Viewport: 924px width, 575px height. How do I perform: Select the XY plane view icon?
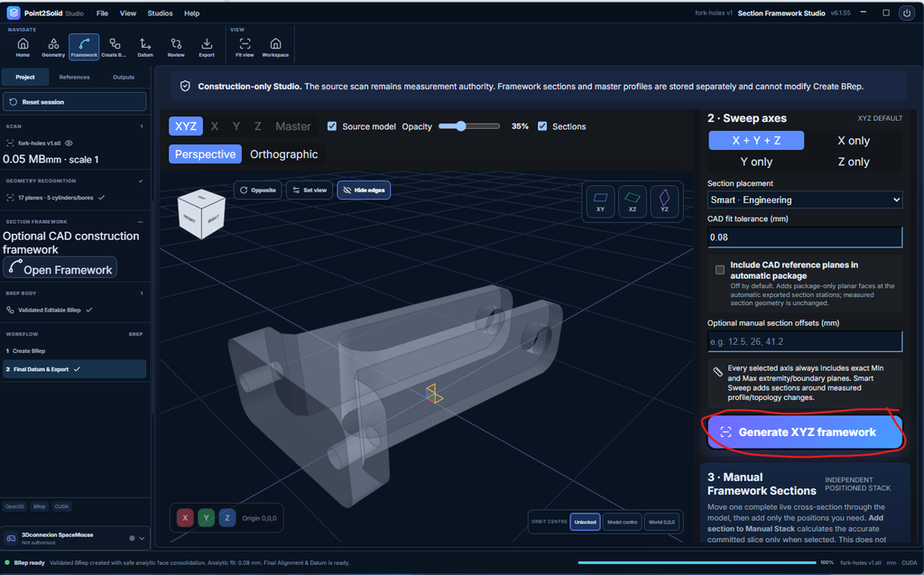pyautogui.click(x=600, y=201)
